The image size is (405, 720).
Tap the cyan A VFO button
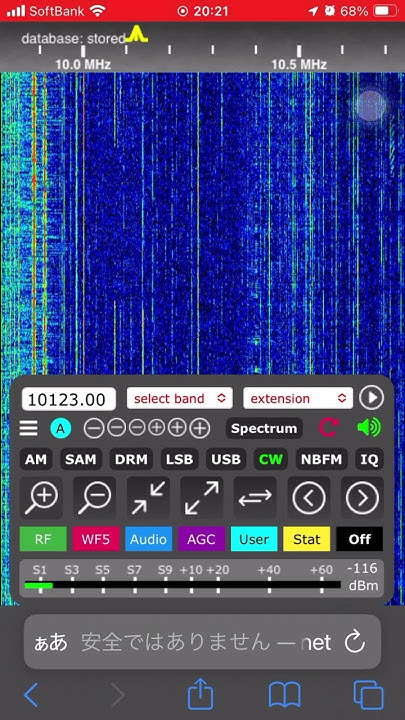pos(61,428)
